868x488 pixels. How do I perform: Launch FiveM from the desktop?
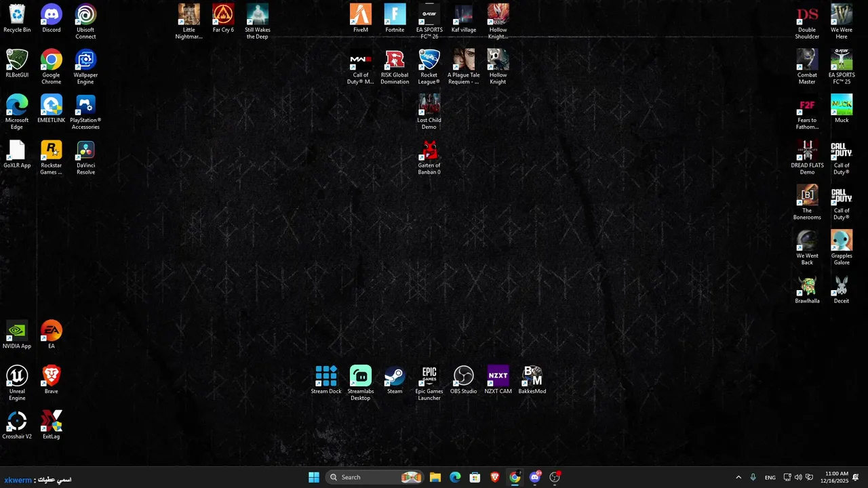click(361, 19)
